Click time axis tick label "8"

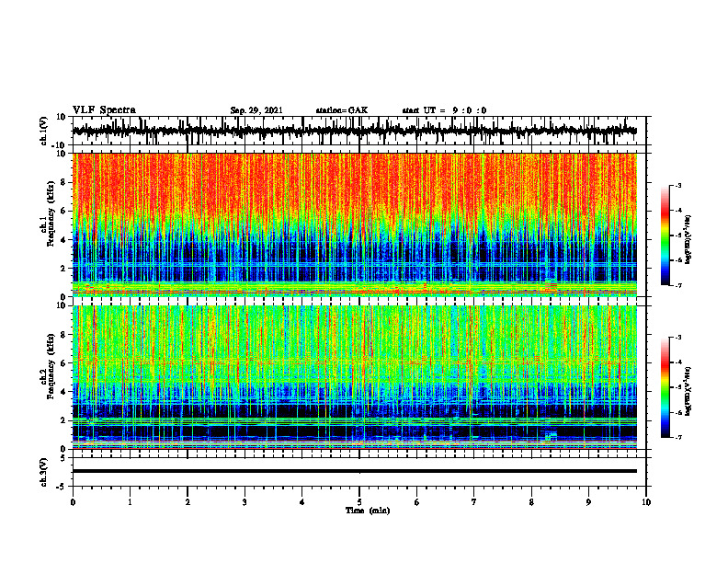click(531, 502)
